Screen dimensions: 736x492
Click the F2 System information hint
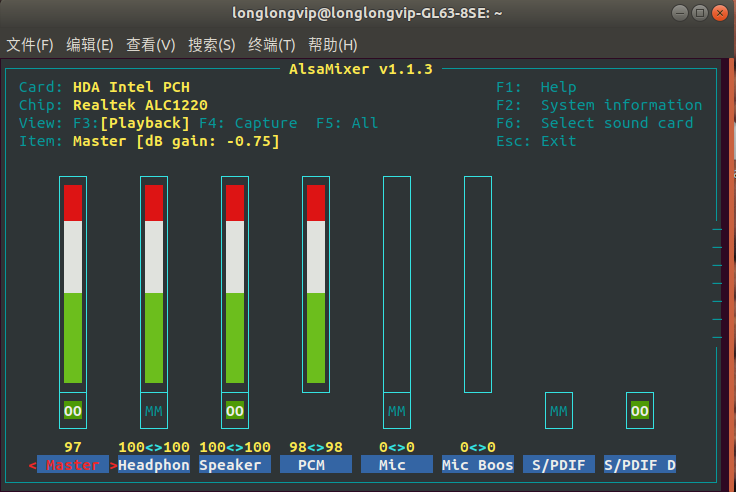tap(599, 105)
